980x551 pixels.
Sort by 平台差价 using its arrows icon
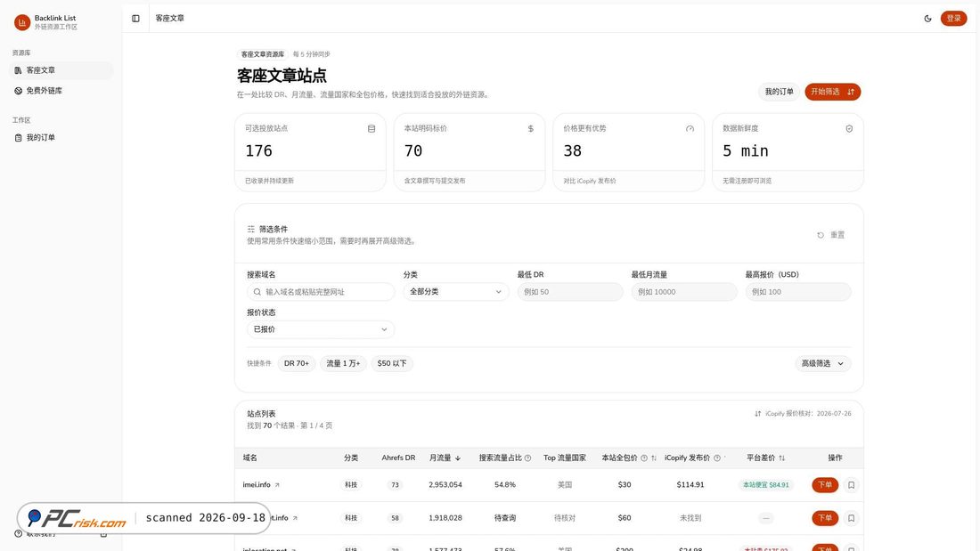[782, 458]
